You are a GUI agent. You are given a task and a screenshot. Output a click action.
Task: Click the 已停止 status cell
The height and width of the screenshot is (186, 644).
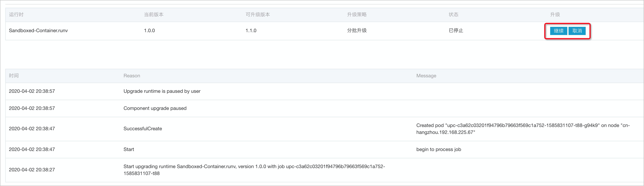click(x=456, y=30)
